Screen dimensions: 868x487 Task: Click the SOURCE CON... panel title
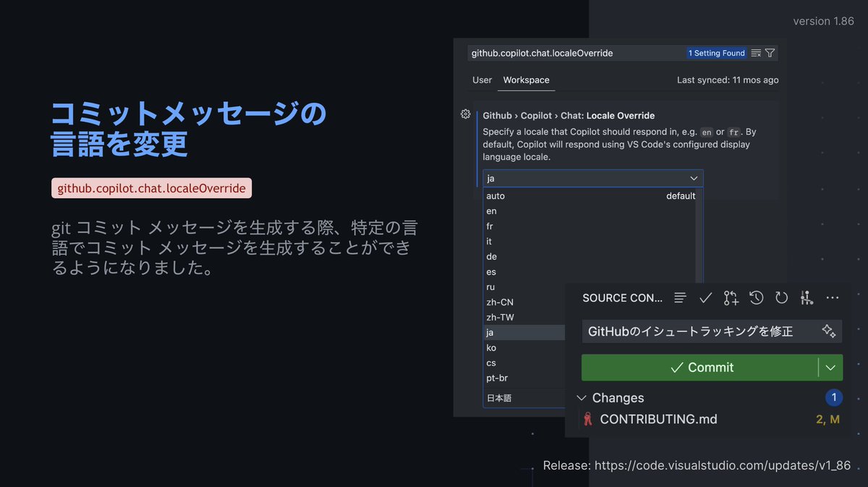[623, 297]
